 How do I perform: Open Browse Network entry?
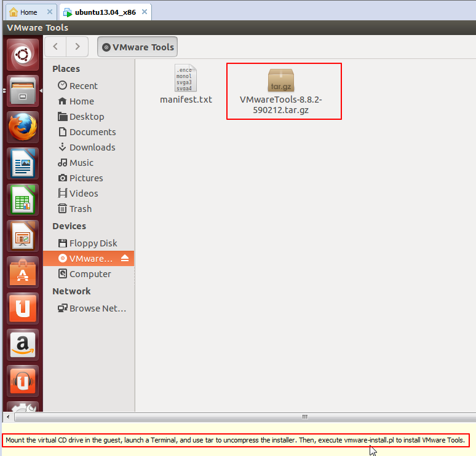tap(89, 309)
